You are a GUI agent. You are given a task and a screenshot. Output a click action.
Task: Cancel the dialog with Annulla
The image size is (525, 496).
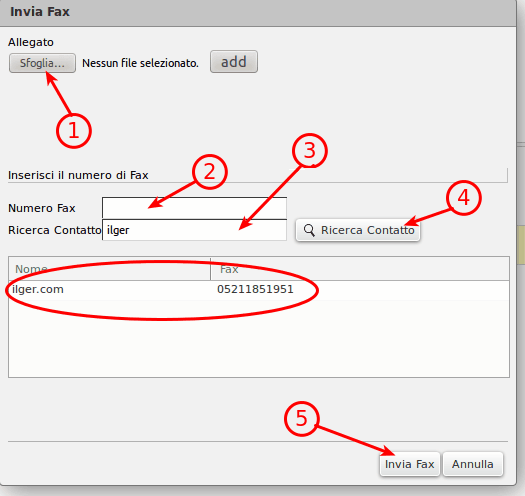coord(473,464)
